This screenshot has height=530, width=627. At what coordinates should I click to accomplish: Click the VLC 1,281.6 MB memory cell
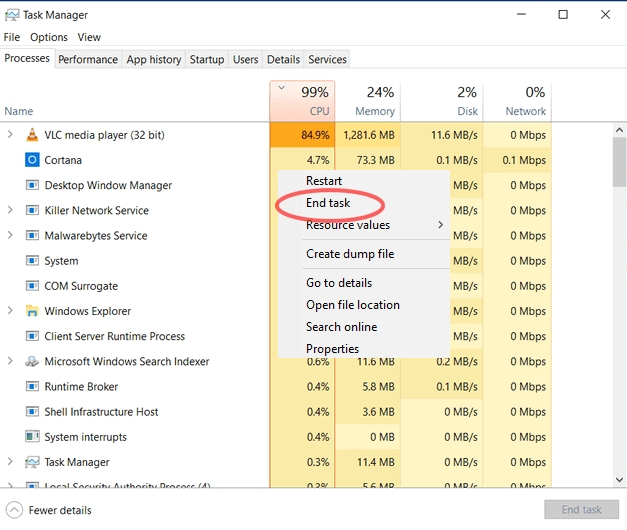368,135
